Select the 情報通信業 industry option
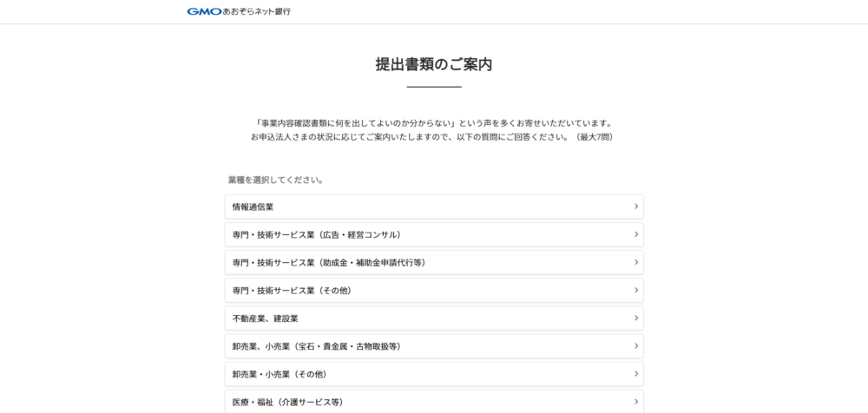Viewport: 868px width, 413px height. [434, 206]
